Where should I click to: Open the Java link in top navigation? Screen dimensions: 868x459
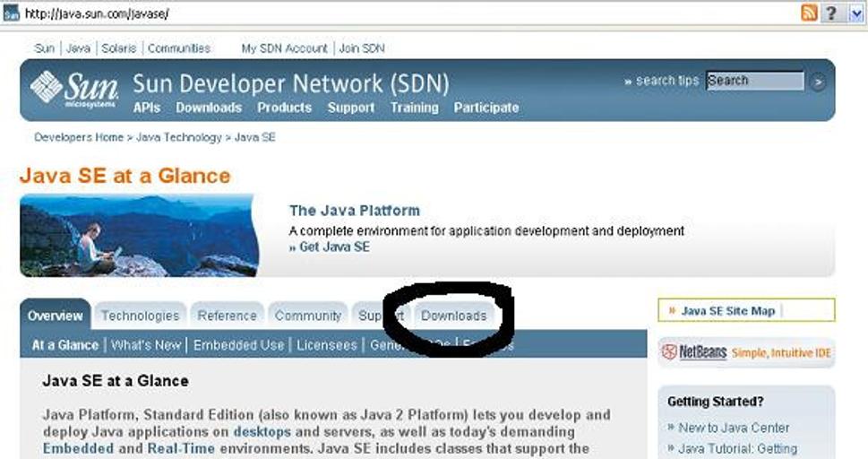coord(78,48)
